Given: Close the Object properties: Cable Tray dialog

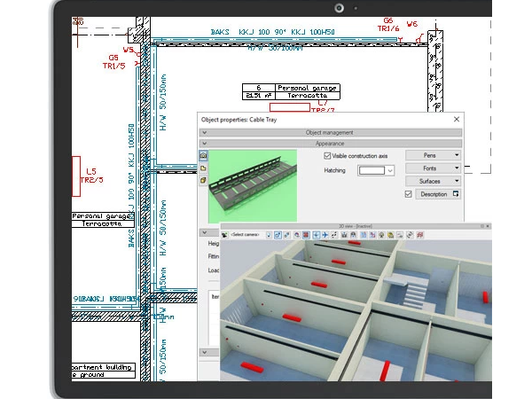Looking at the screenshot, I should (x=457, y=119).
